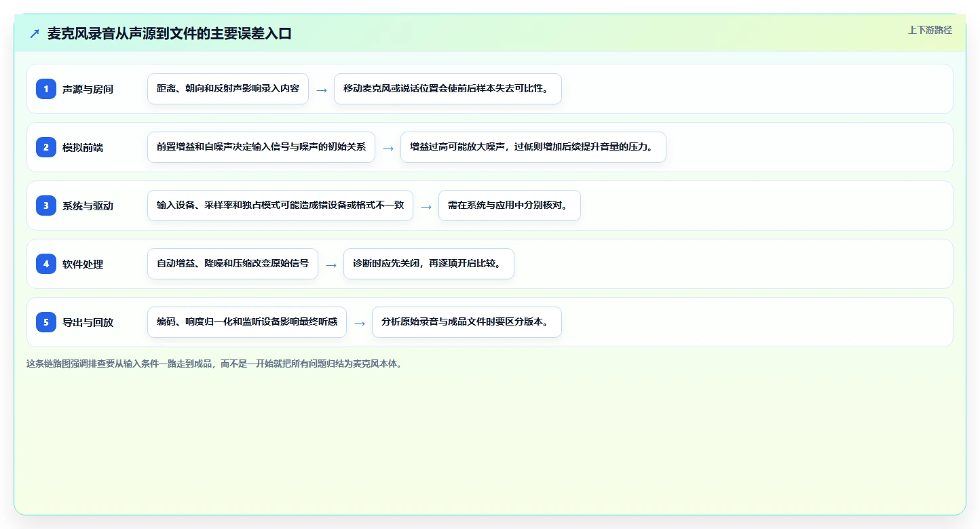Click the arrow in the 系统与驱动 row
The image size is (980, 529).
(426, 206)
